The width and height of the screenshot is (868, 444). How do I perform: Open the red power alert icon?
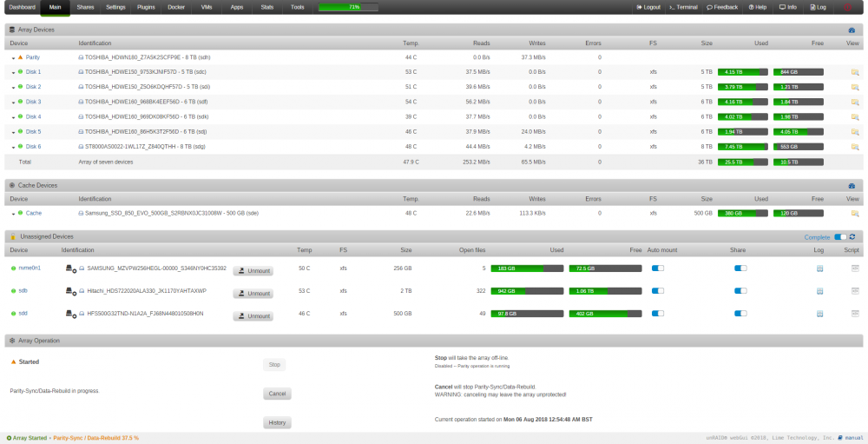847,7
